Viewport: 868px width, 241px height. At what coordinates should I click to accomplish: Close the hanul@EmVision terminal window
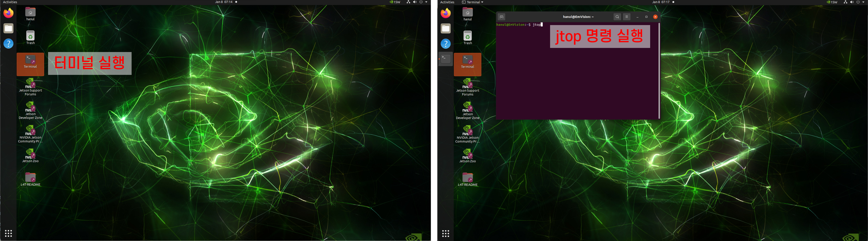pyautogui.click(x=655, y=17)
